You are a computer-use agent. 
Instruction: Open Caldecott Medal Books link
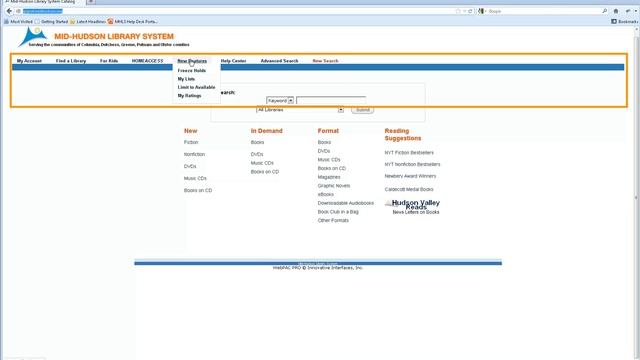click(409, 189)
